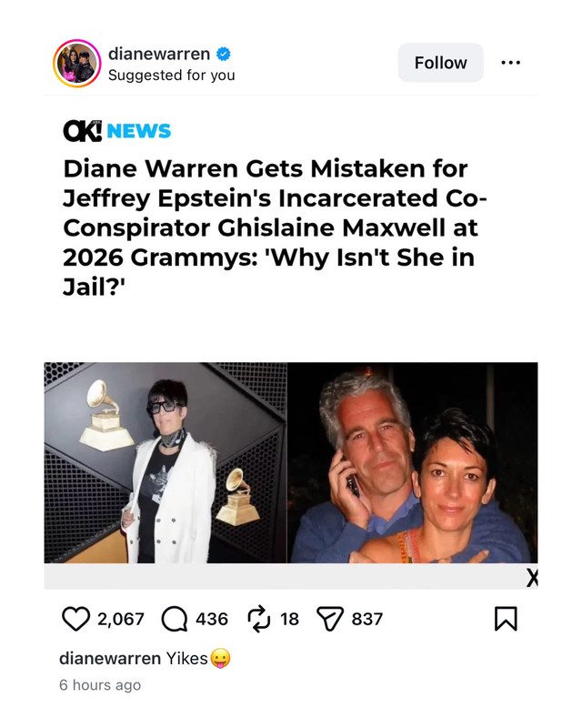View the 2,067 likes count
This screenshot has height=728, width=582.
[x=121, y=619]
